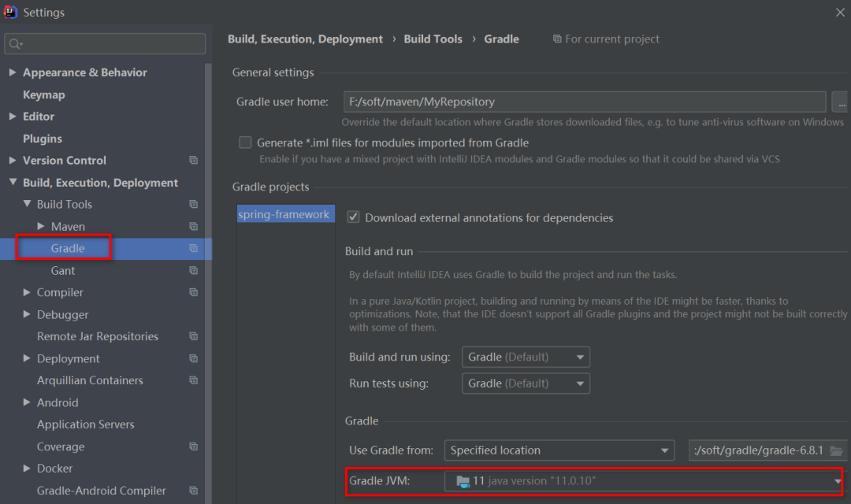Click the folder browse icon for Gradle location
Image resolution: width=851 pixels, height=504 pixels.
coord(836,450)
